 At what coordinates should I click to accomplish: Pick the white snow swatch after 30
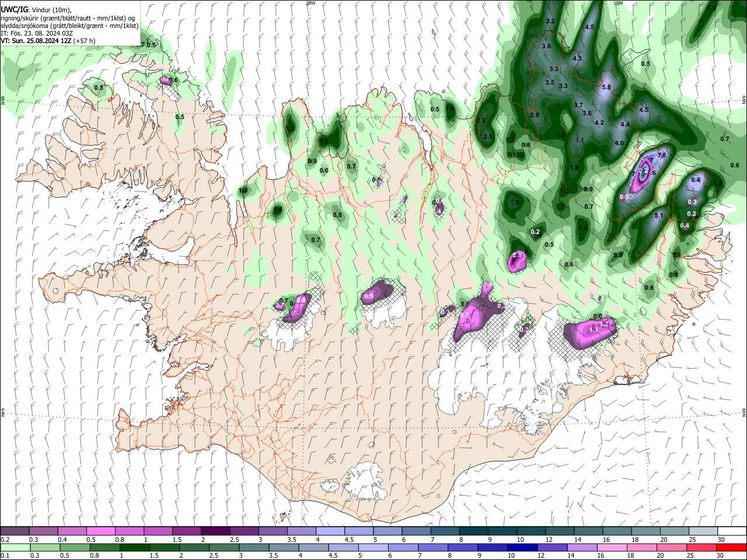(x=732, y=531)
